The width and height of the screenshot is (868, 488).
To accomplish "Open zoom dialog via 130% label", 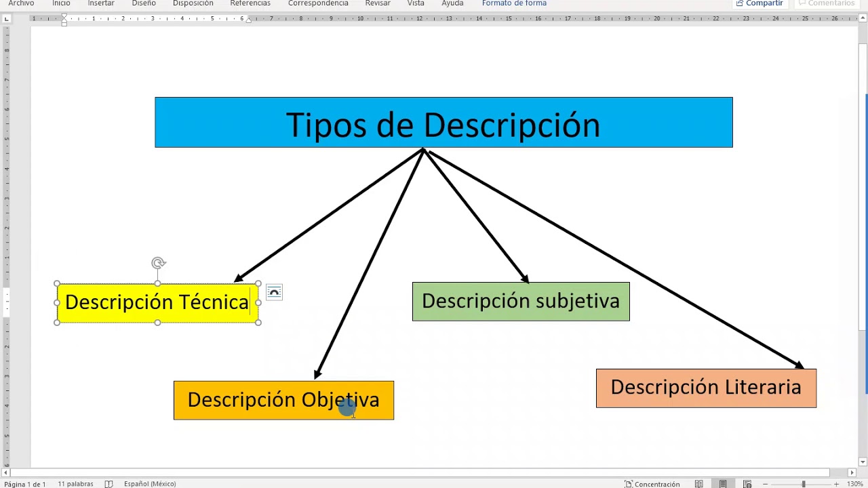I will click(854, 484).
